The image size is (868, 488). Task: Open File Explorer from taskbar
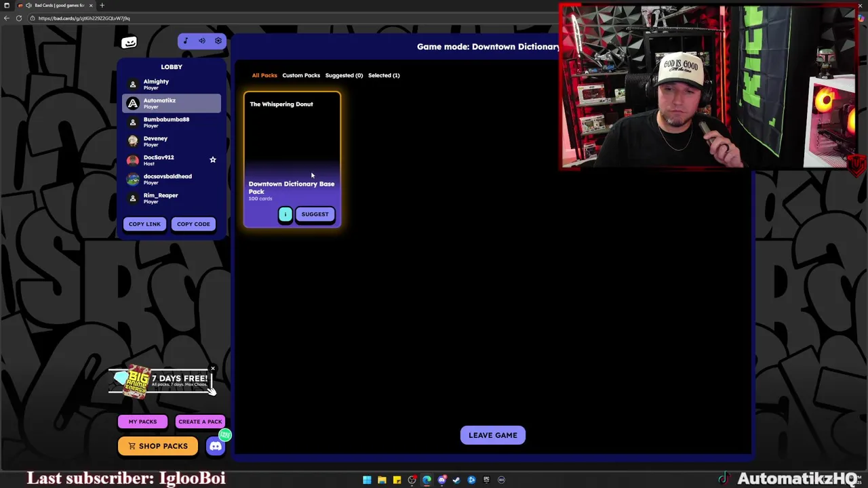[x=382, y=480]
